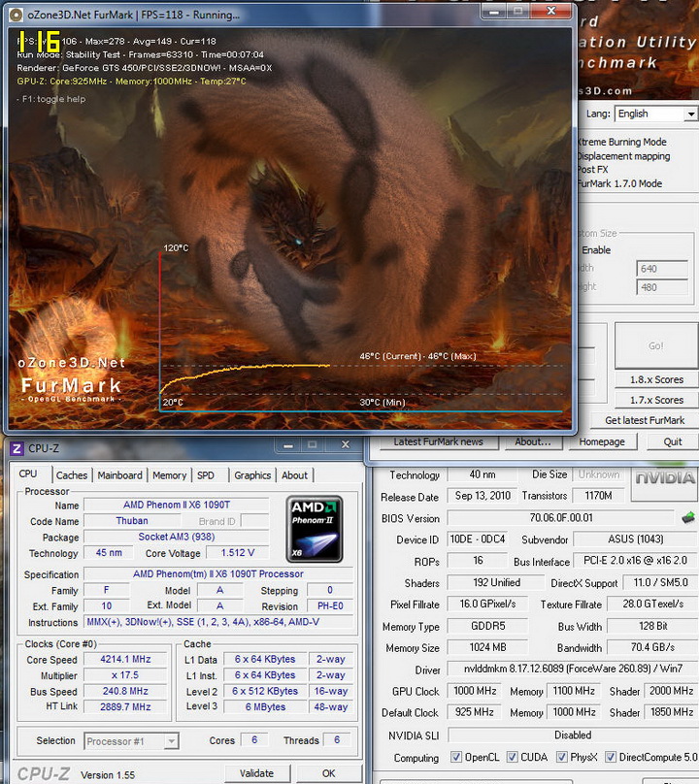Screen dimensions: 699x784
Task: Click the green BIOS save chip icon
Action: pos(689,518)
